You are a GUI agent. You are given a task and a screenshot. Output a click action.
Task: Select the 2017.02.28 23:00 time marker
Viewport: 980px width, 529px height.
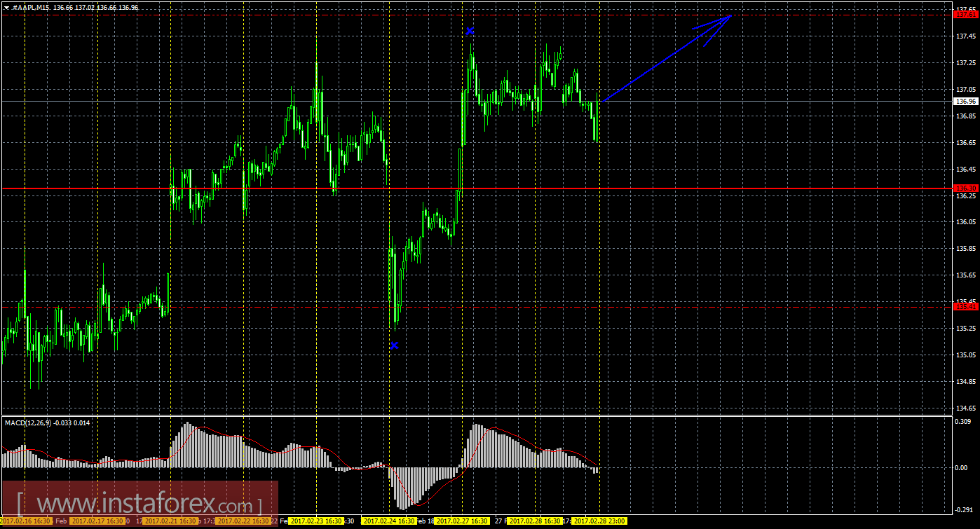pyautogui.click(x=599, y=521)
